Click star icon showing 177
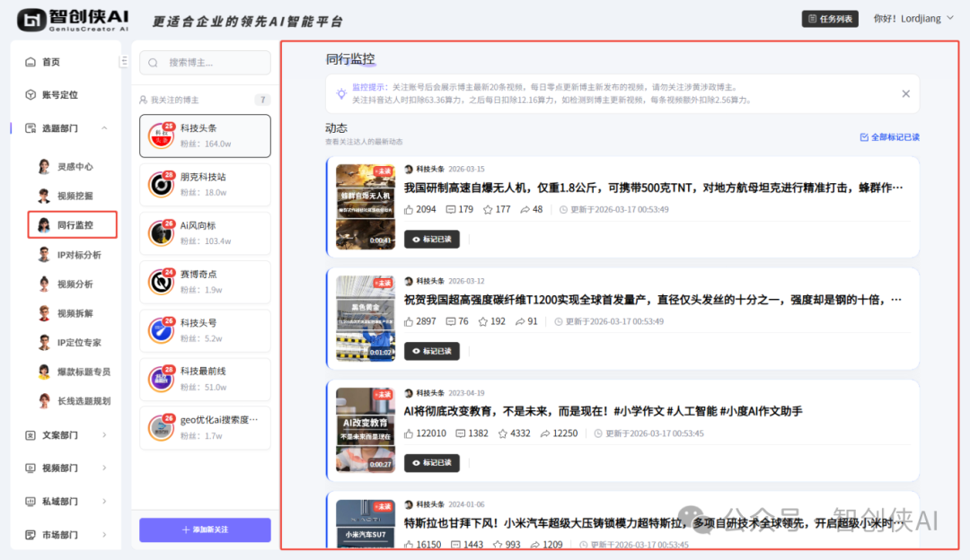The image size is (970, 560). [x=488, y=209]
